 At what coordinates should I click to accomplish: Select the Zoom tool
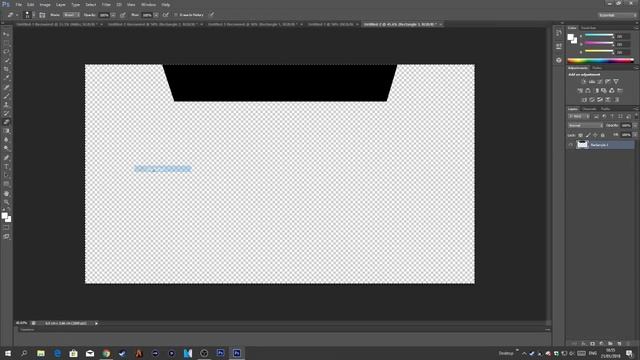coord(6,202)
